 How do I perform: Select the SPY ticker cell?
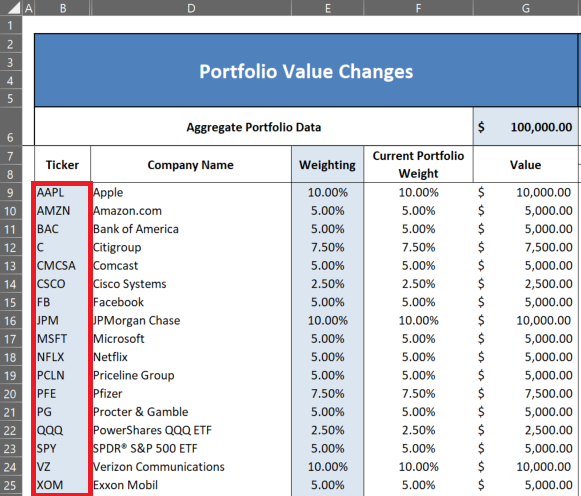coord(62,449)
